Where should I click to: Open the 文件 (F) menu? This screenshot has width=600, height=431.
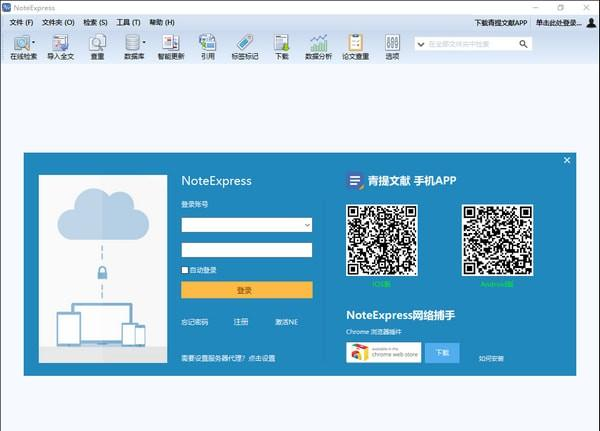tap(21, 23)
